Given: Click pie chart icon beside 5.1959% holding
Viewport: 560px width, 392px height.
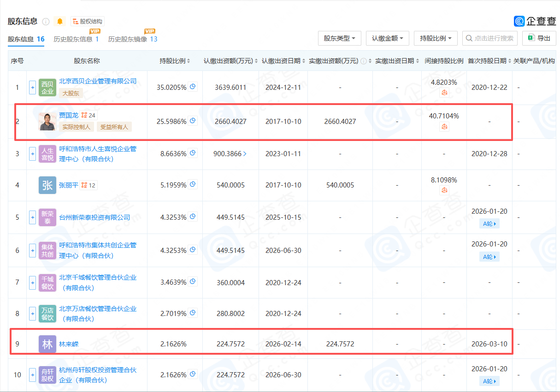Looking at the screenshot, I should pos(193,185).
